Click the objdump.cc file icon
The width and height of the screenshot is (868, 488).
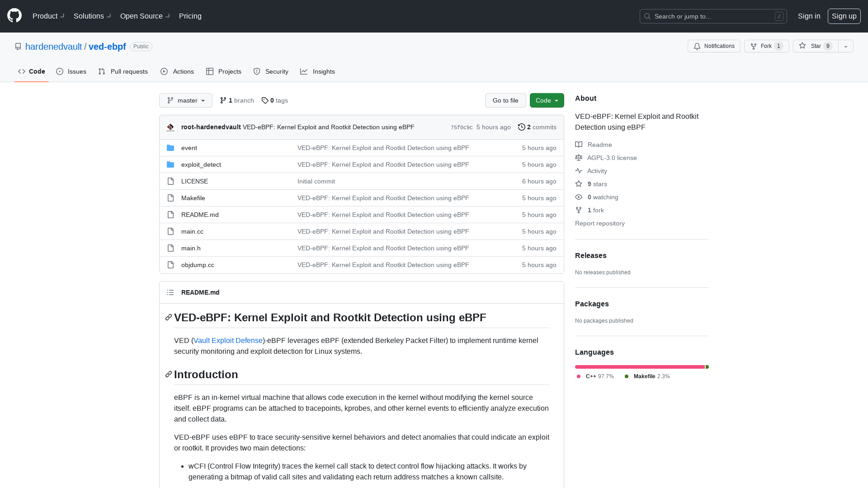[170, 265]
